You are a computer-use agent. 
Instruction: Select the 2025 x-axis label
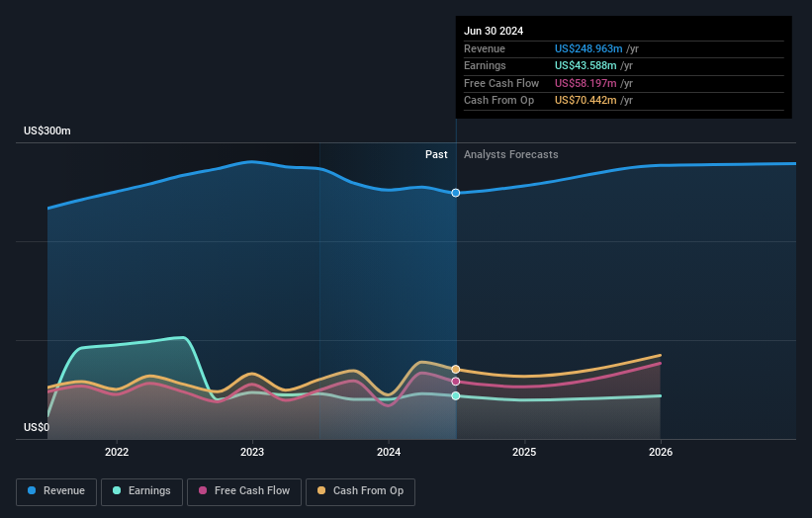(x=524, y=452)
